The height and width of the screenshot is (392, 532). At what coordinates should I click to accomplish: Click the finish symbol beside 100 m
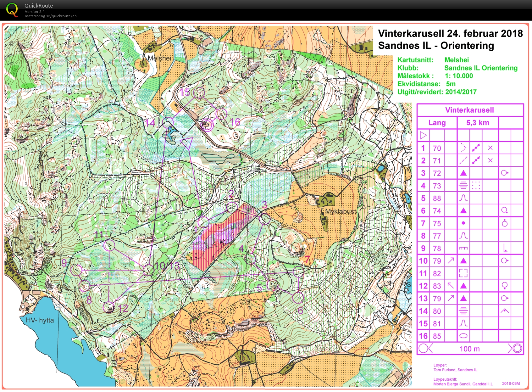coord(515,348)
